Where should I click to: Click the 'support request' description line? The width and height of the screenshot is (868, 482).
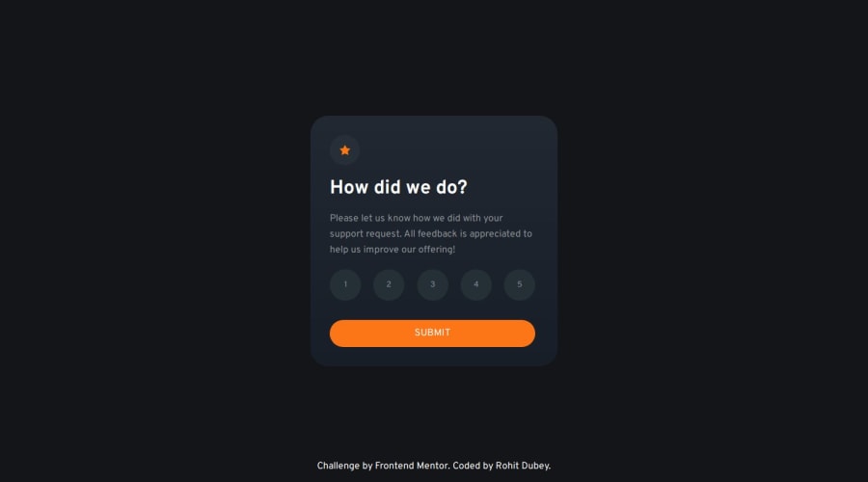(x=431, y=233)
